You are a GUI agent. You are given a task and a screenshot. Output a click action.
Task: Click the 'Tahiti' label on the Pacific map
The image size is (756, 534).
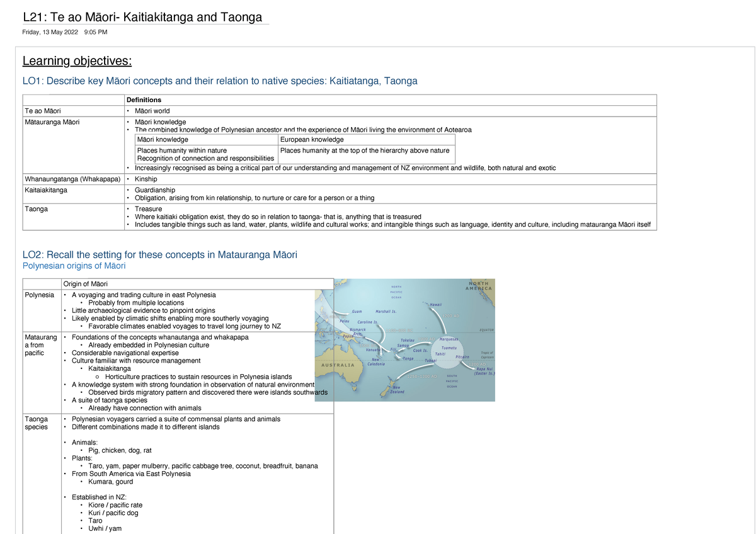tap(440, 354)
